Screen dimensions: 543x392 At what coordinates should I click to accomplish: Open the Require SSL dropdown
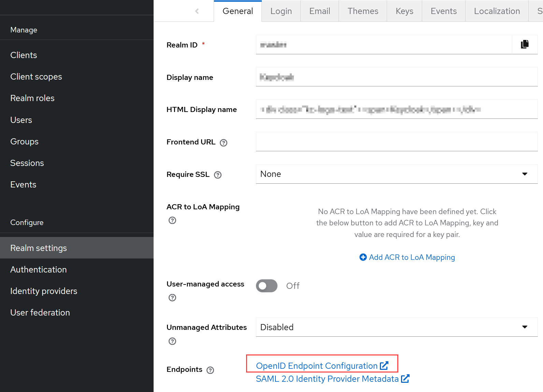pos(397,174)
